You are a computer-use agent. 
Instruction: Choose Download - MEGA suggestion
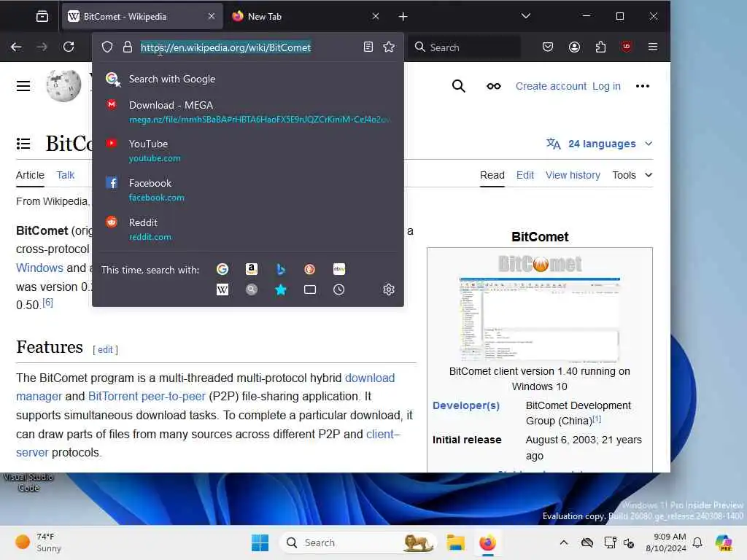click(248, 112)
